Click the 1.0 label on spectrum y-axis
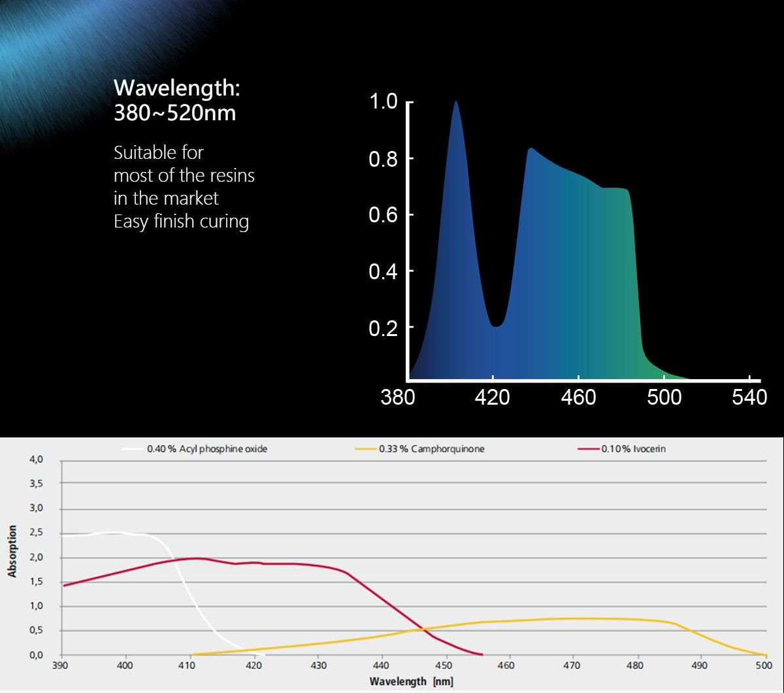The width and height of the screenshot is (784, 693). (x=383, y=102)
